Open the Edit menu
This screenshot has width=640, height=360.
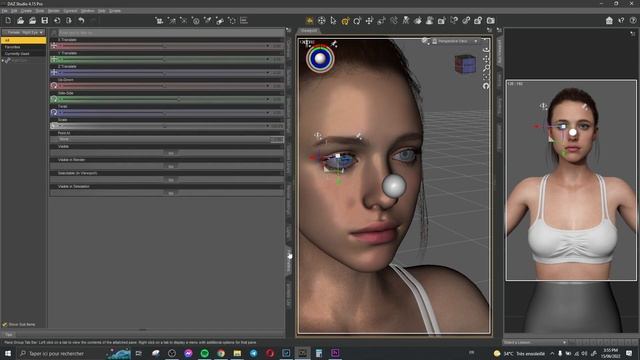14,11
